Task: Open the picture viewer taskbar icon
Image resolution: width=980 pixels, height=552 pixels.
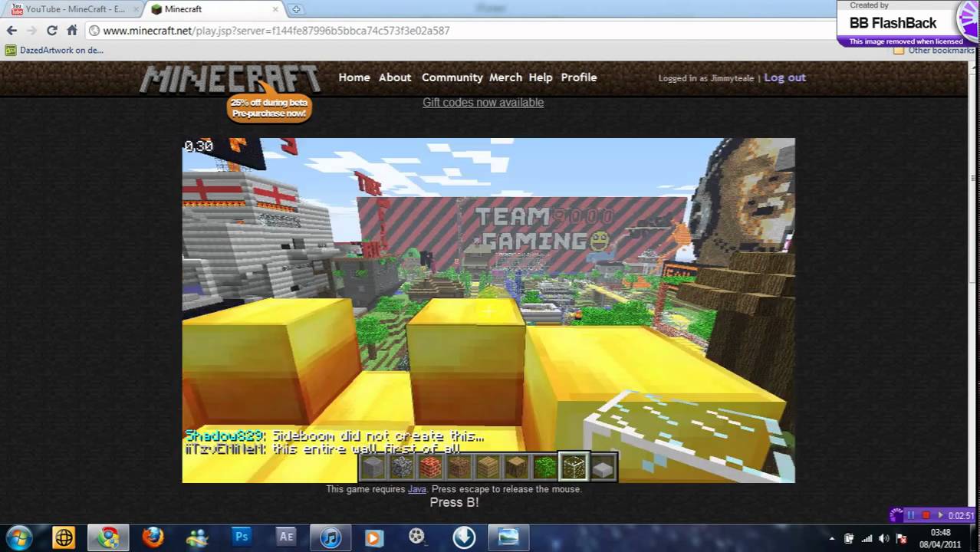Action: click(508, 537)
